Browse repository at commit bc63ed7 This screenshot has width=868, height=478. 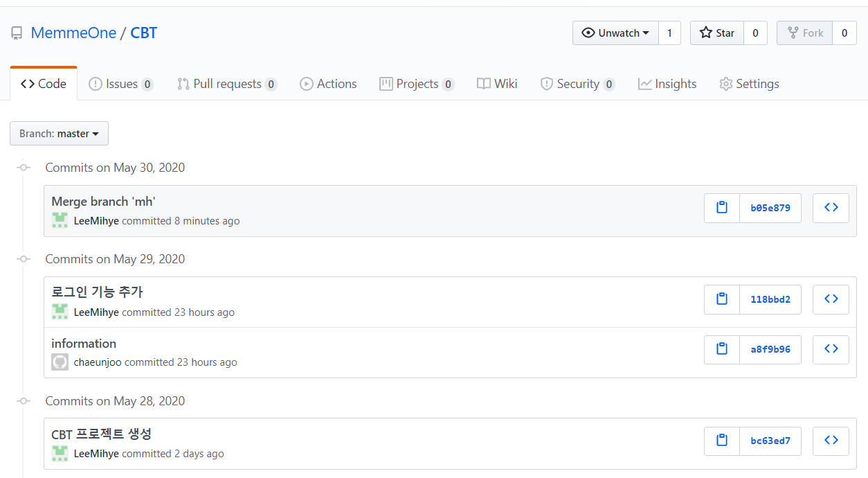[831, 441]
